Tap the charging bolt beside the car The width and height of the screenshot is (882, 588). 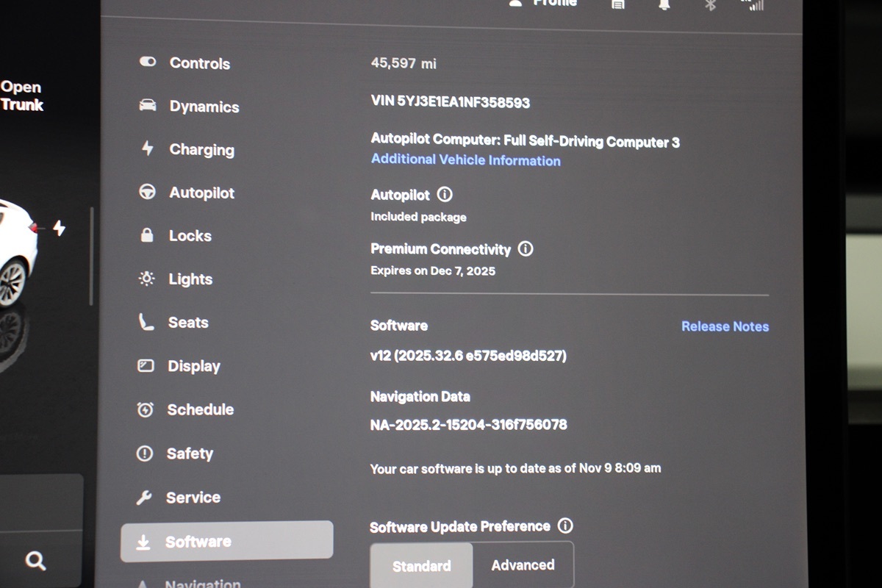click(x=59, y=229)
